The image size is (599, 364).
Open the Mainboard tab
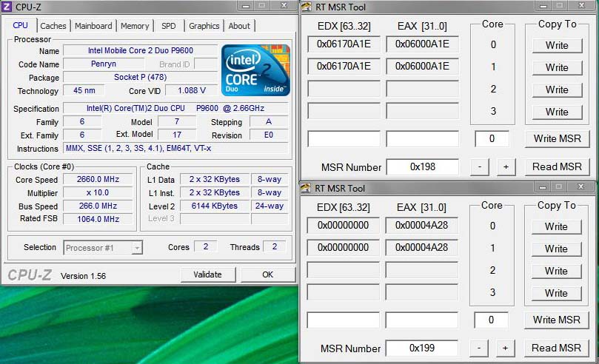tap(93, 26)
